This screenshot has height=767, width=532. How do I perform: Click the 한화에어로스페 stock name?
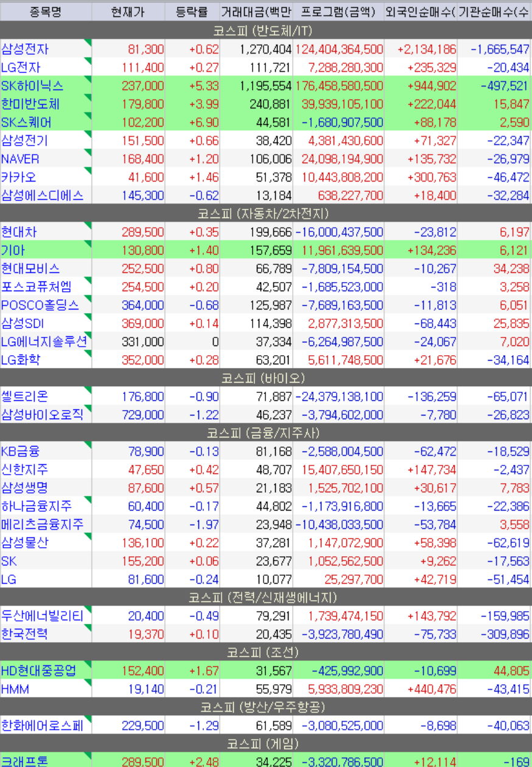pyautogui.click(x=42, y=726)
